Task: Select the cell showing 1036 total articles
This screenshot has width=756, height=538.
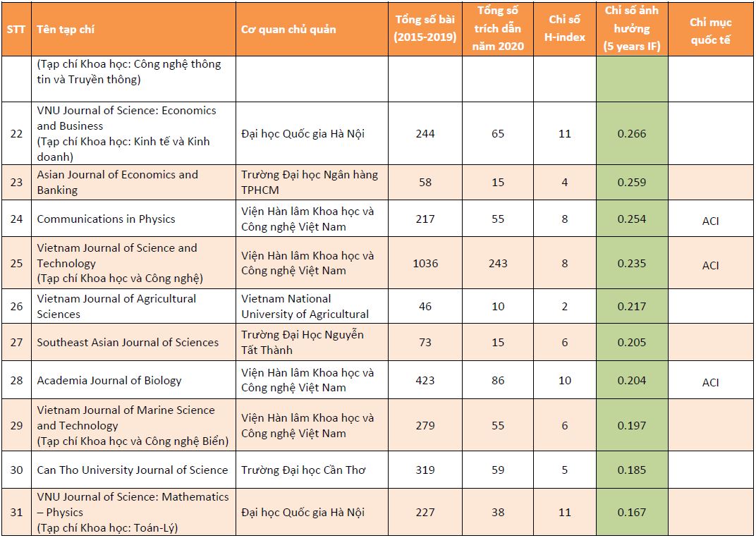Action: [425, 263]
